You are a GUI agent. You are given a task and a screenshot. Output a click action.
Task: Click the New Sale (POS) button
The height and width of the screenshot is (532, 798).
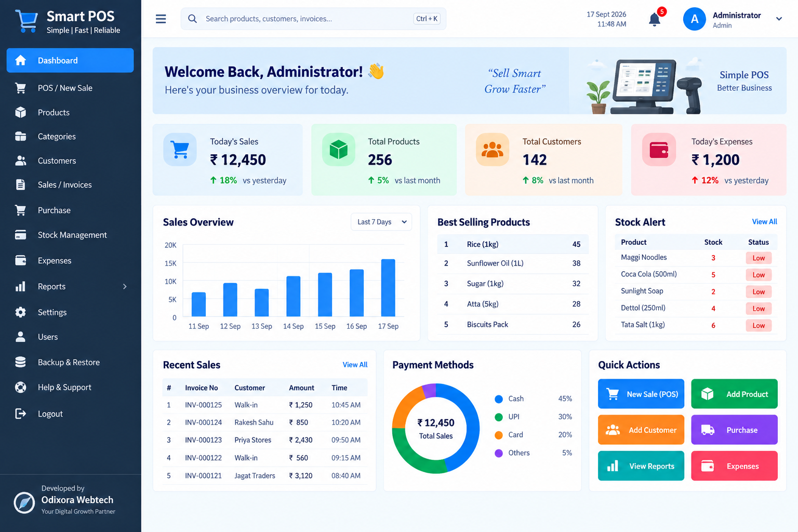pos(641,394)
